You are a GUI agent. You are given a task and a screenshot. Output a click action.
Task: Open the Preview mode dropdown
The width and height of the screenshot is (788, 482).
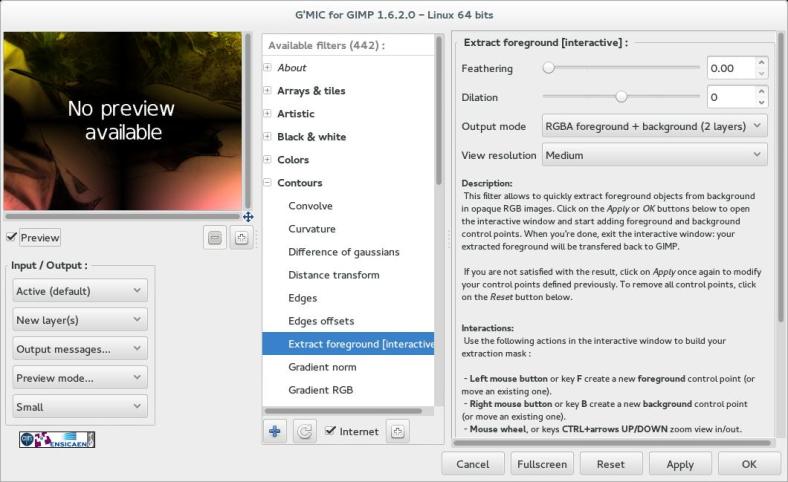80,378
